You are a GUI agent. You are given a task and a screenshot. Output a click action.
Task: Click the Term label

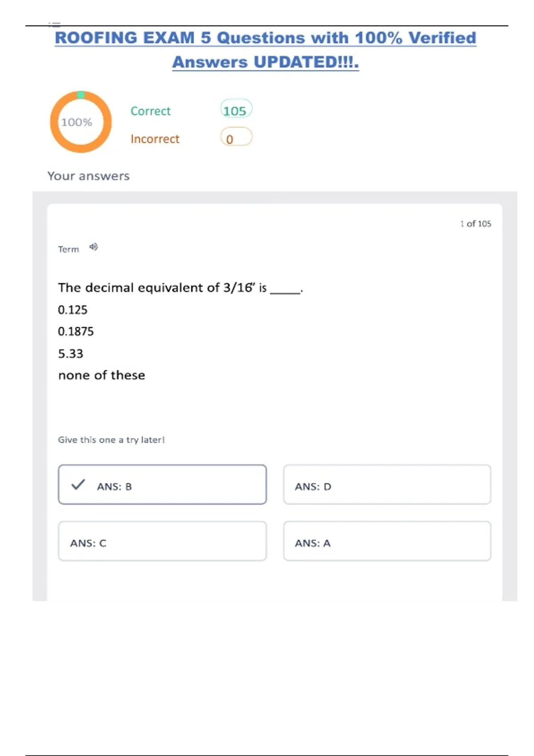pos(68,249)
